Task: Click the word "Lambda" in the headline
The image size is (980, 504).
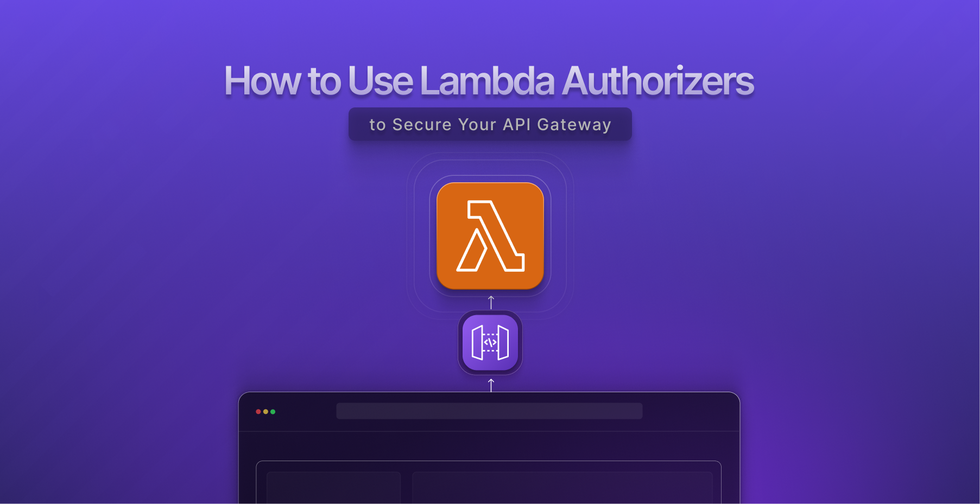Action: point(487,81)
